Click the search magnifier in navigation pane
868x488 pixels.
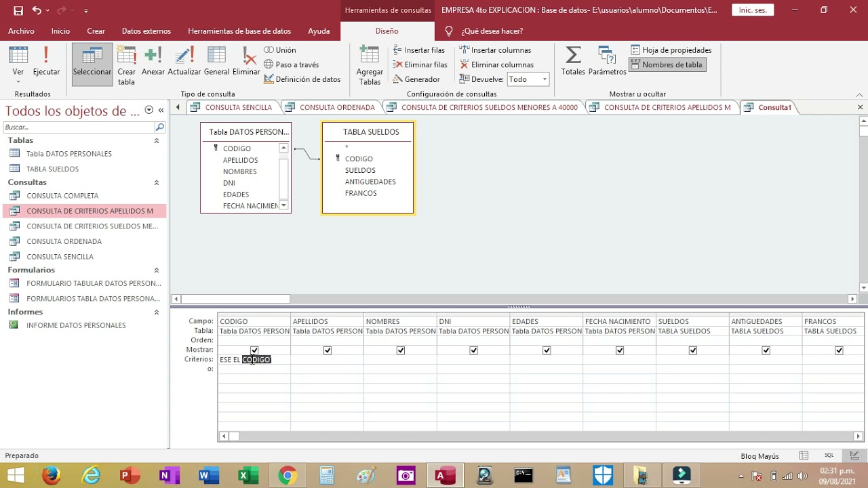point(160,127)
